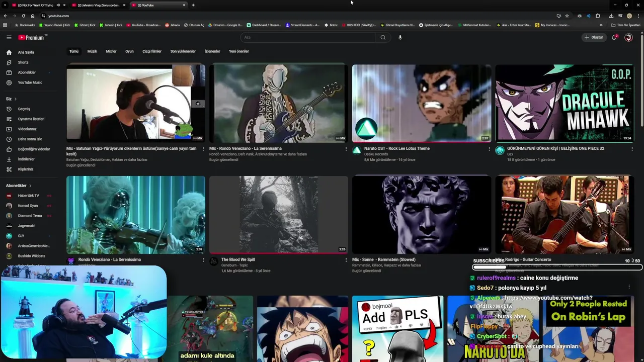Select the Tümü filter chip

pyautogui.click(x=74, y=51)
